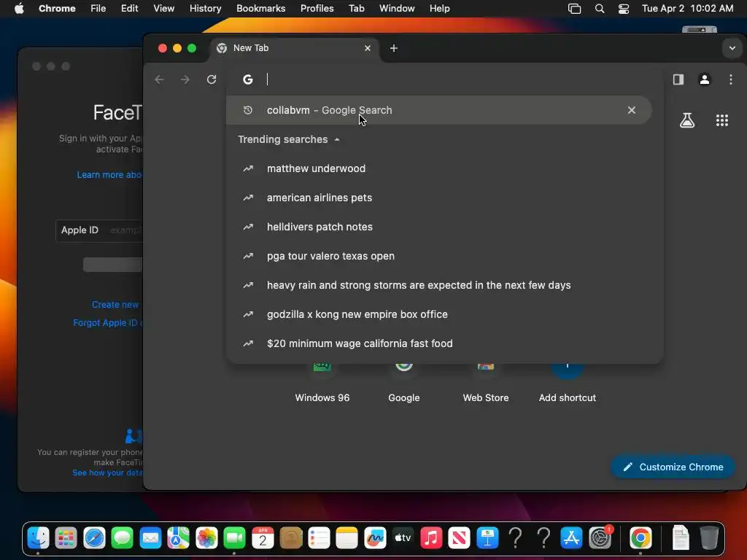
Task: Click the New Tab tab
Action: coord(293,48)
